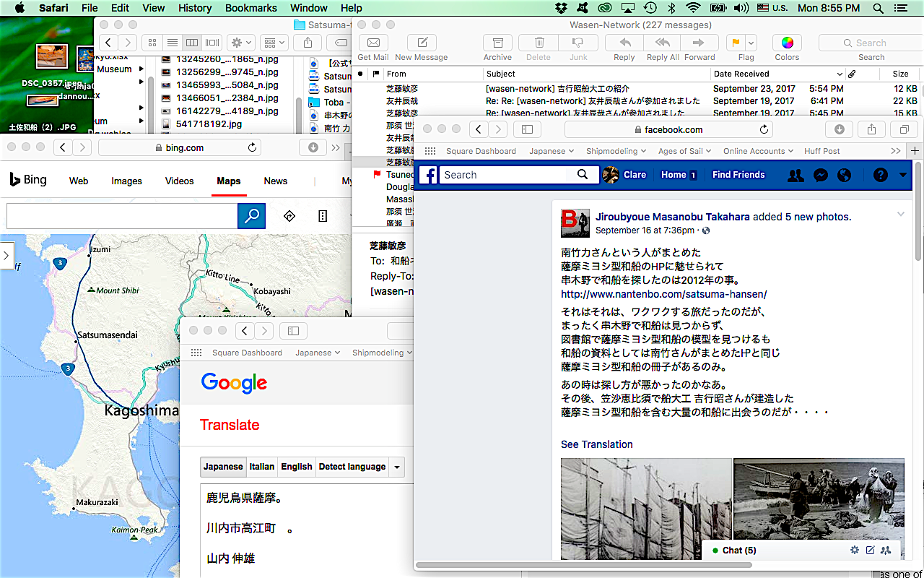Expand source language list arrow
The image size is (924, 578).
point(397,467)
